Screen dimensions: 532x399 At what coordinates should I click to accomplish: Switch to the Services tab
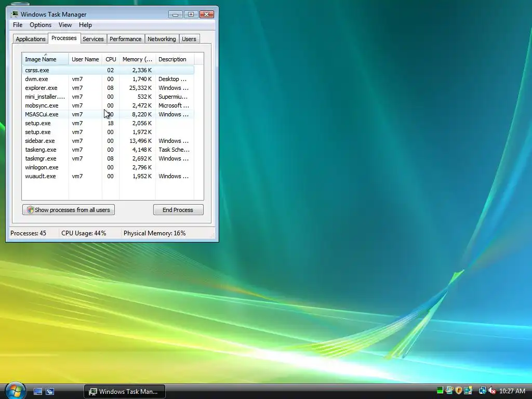(93, 39)
